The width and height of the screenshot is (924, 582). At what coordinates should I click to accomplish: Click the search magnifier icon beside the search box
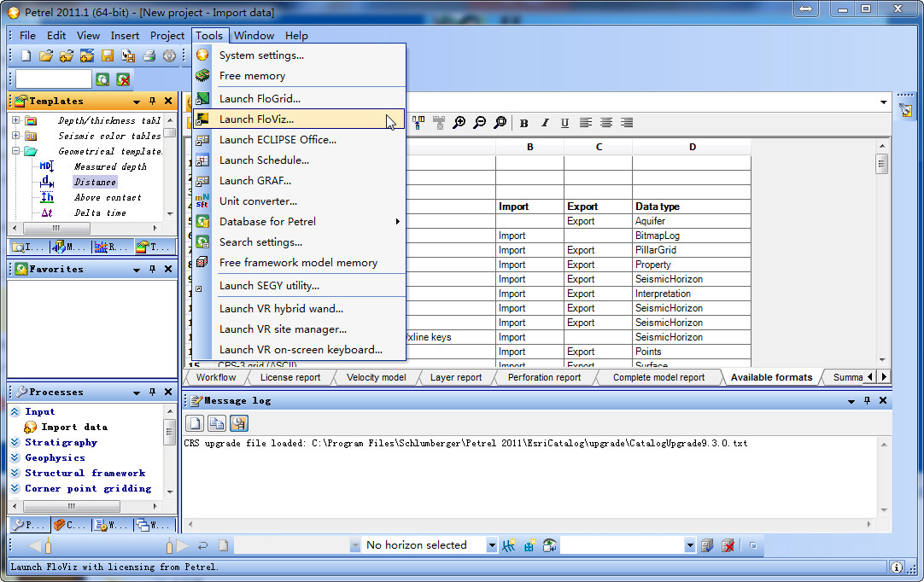(x=102, y=79)
